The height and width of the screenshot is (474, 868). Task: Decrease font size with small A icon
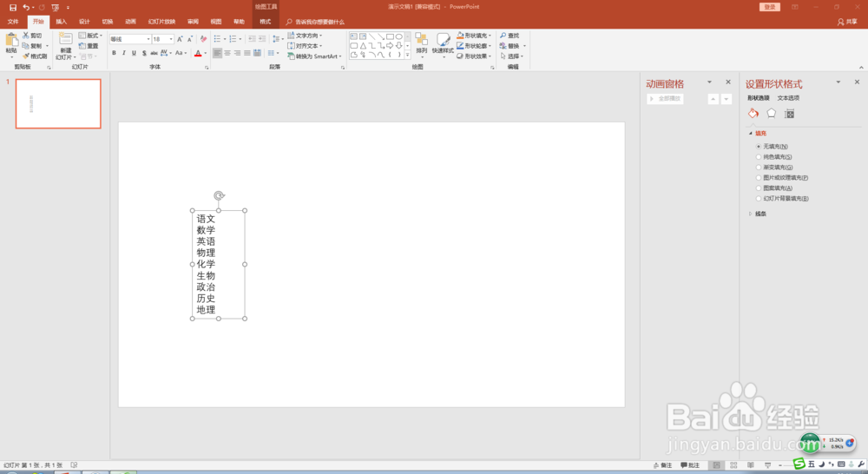pos(189,39)
